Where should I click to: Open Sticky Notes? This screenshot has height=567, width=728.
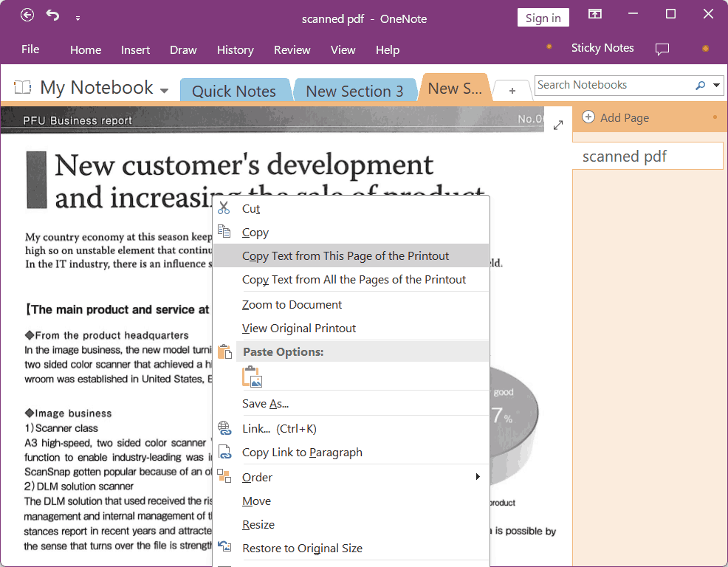coord(602,48)
